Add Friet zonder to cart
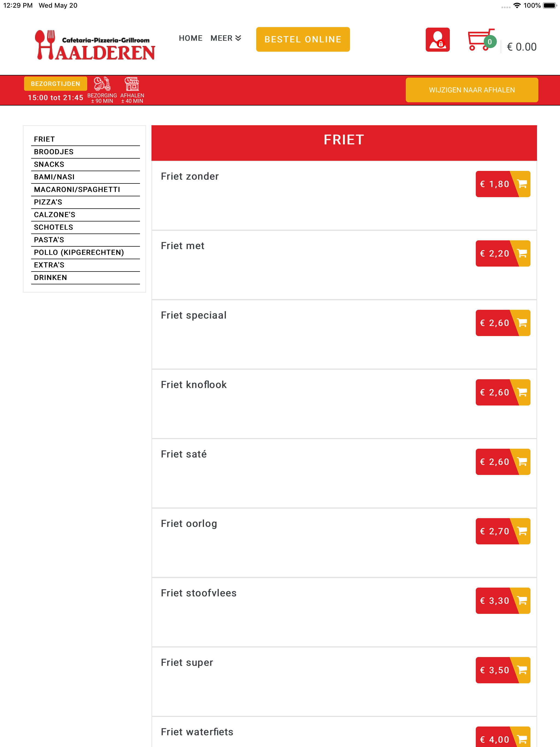560x747 pixels. click(x=503, y=184)
